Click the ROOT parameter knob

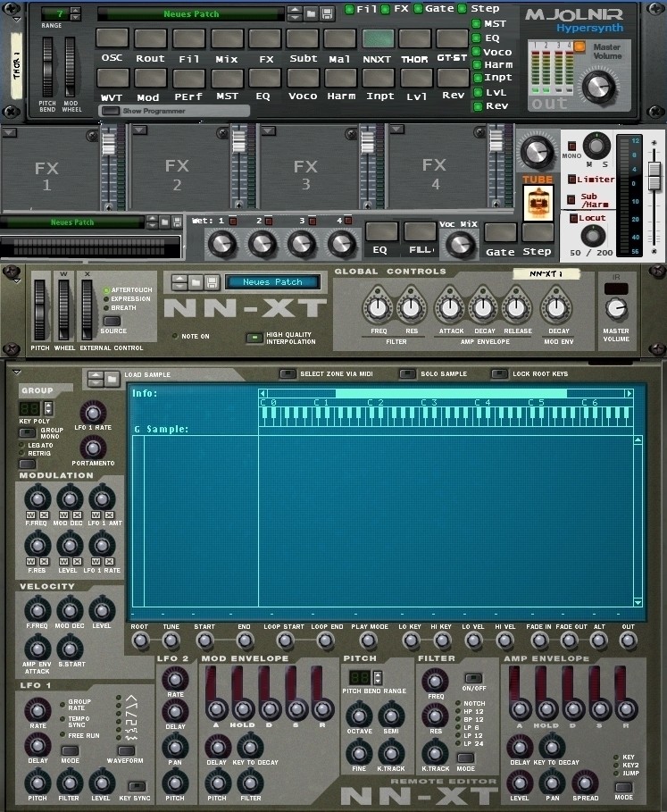coord(139,640)
